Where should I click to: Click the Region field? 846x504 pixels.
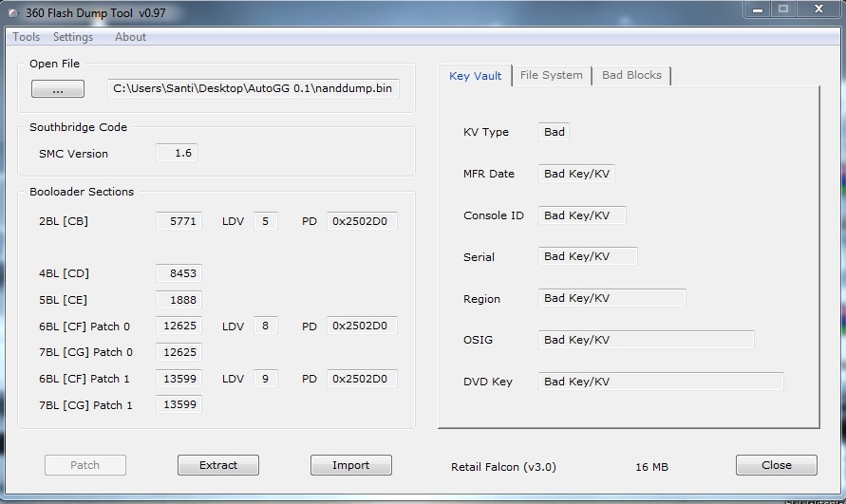pos(612,298)
